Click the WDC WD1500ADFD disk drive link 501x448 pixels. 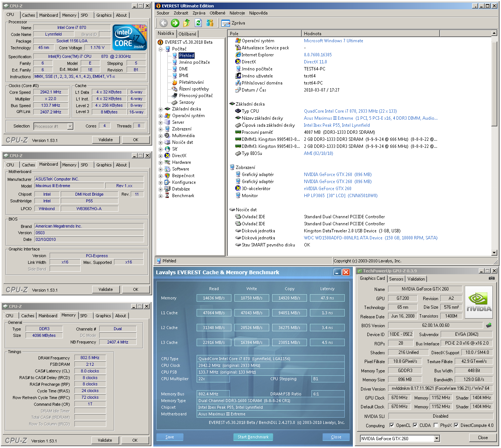371,238
